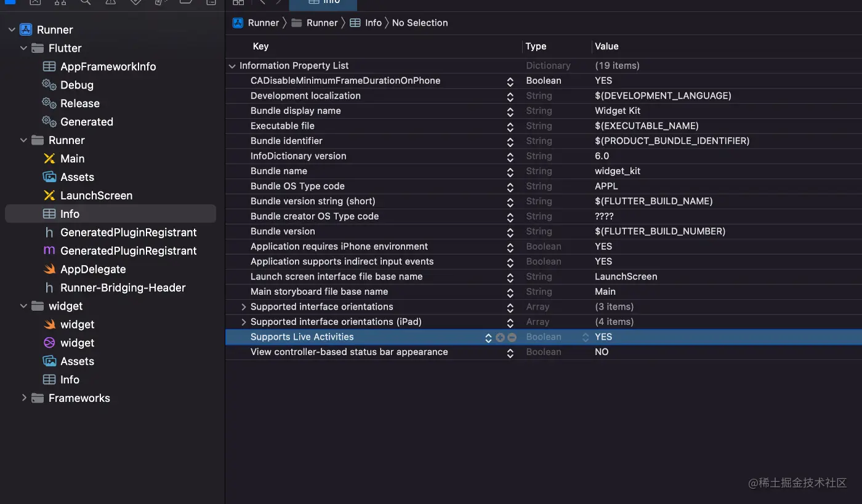Click the add (+) button on Supports Live Activities row
Screen dimensions: 862x504
point(500,337)
